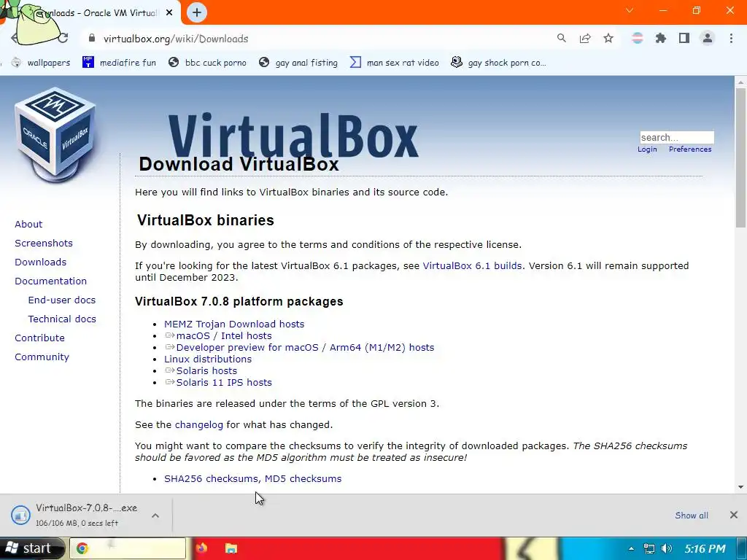Open the Preferences link
Image resolution: width=747 pixels, height=560 pixels.
click(x=690, y=149)
